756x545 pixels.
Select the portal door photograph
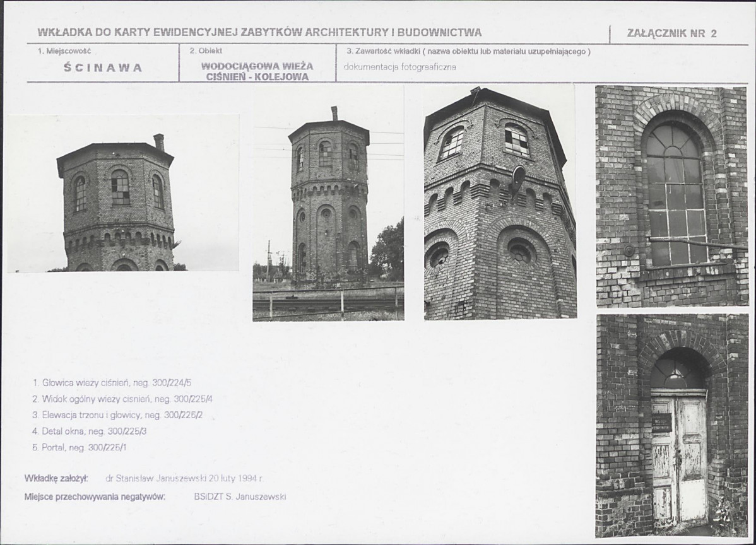pos(671,426)
